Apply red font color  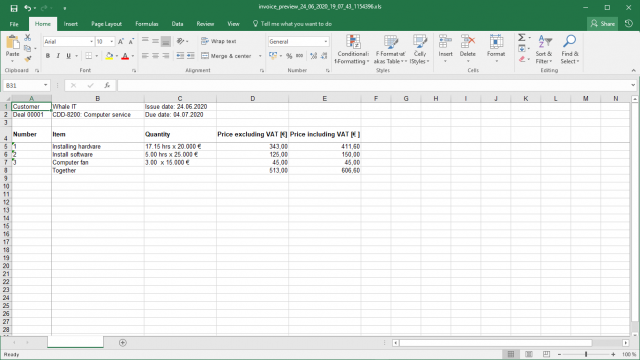[x=125, y=56]
